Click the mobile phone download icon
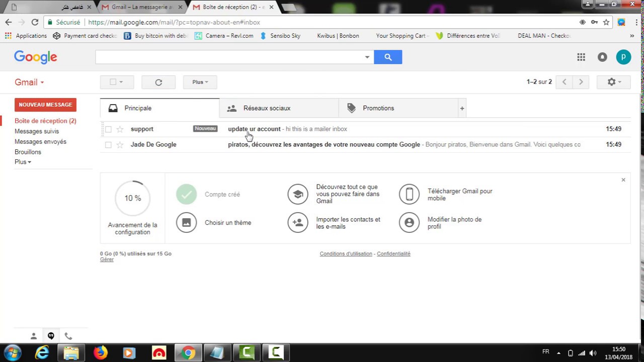 409,194
